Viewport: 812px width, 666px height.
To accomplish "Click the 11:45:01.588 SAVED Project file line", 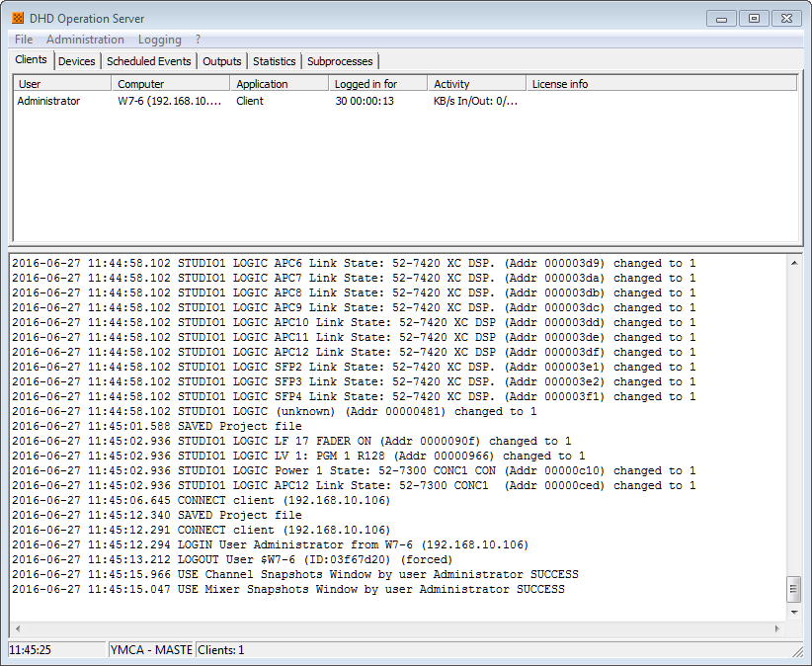I will pyautogui.click(x=157, y=426).
